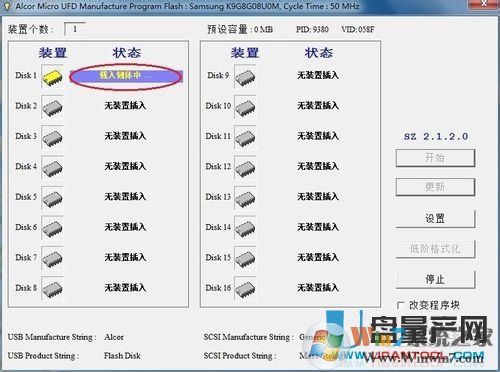Select the Disk 16 chip icon

(245, 289)
